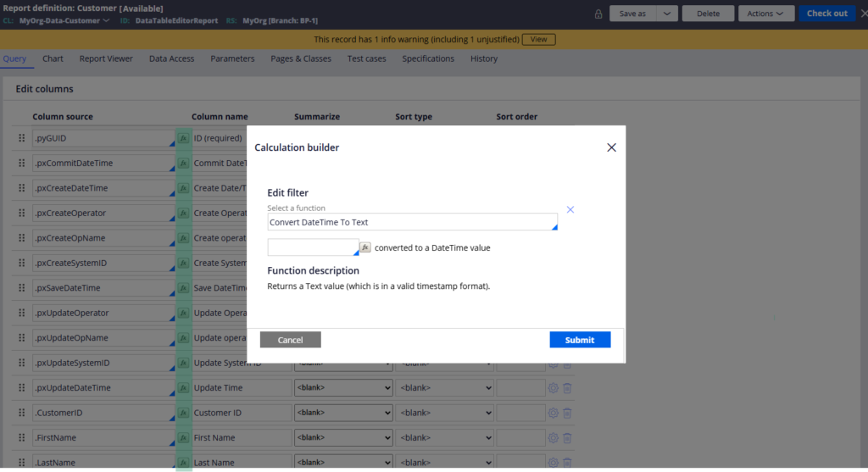Open Sort type dropdown for Update Time

[x=444, y=388]
